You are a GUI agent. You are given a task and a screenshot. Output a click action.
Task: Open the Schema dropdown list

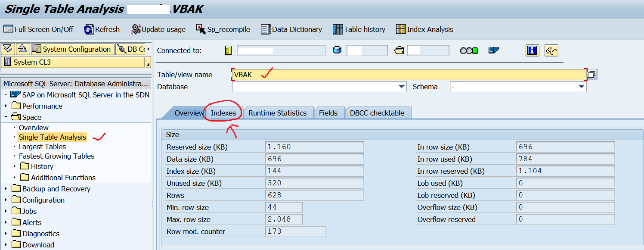582,86
